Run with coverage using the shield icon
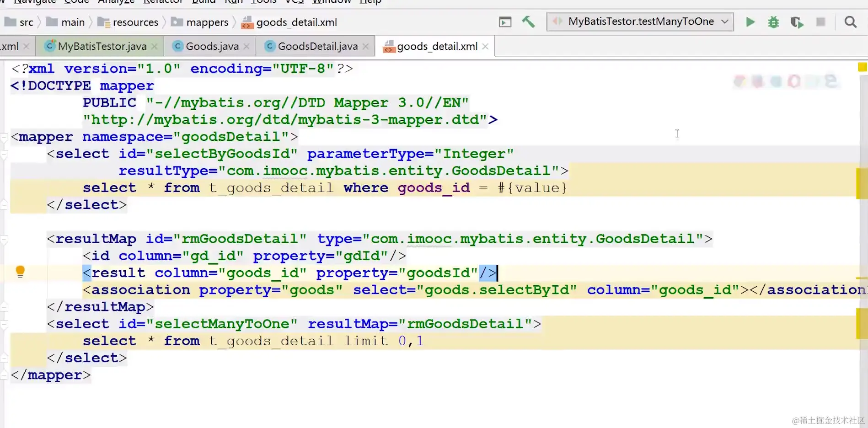 coord(797,22)
